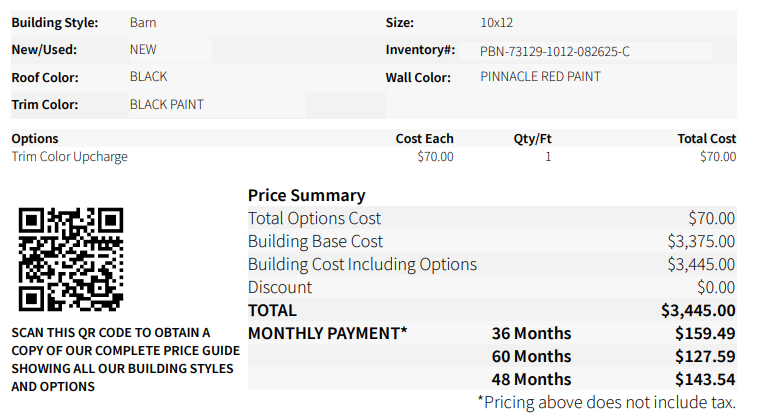757x415 pixels.
Task: Click the Price Summary heading
Action: (307, 195)
